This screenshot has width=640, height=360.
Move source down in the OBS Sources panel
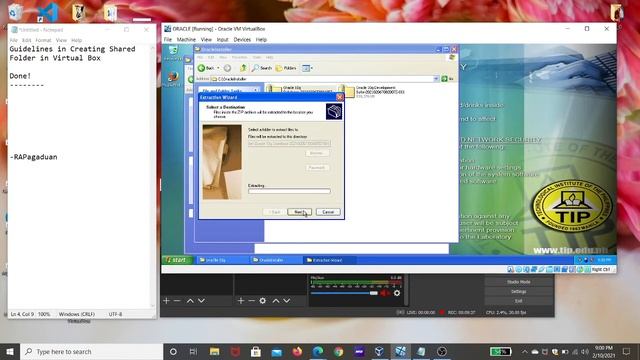pyautogui.click(x=287, y=301)
